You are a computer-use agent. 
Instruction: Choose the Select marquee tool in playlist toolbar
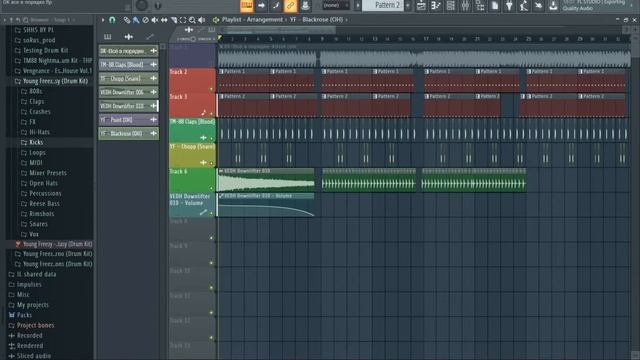pyautogui.click(x=183, y=20)
